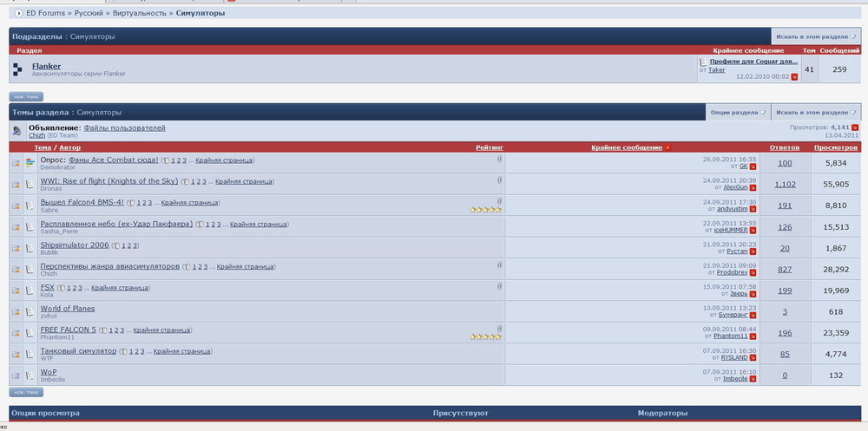Click the breadcrumb back arrow before ED Forums
868x431 pixels.
coord(19,13)
